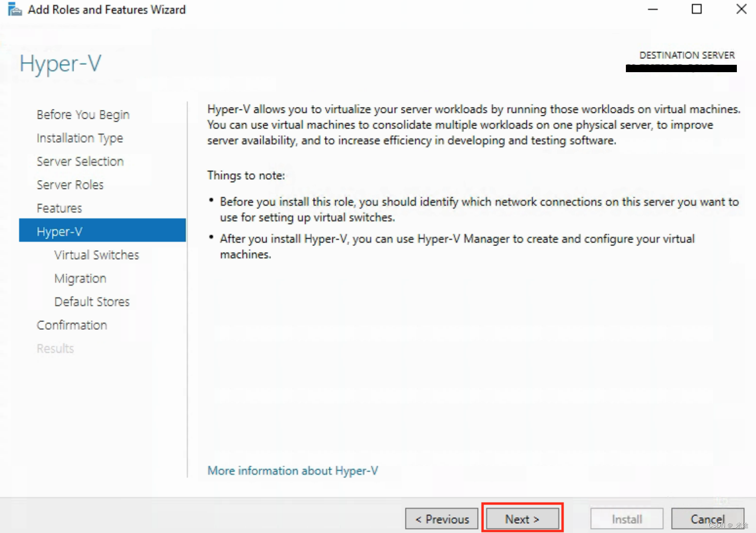Open the Confirmation step
Screen dimensions: 756x533
pyautogui.click(x=72, y=325)
